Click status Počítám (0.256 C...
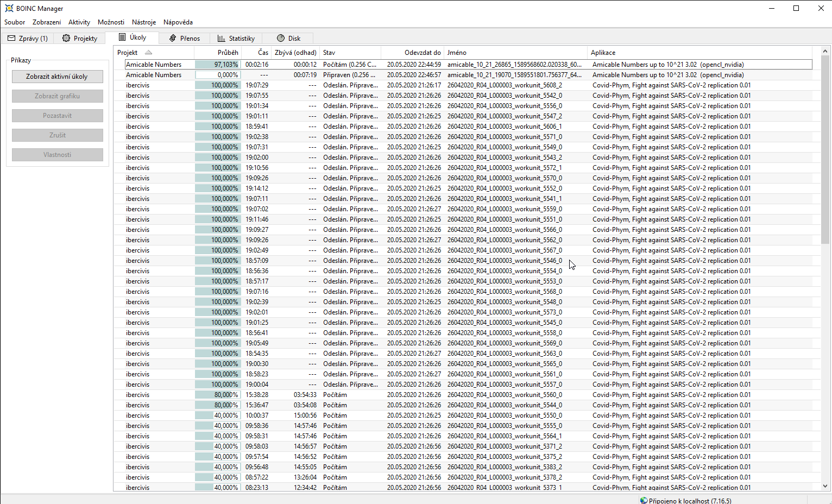 [350, 65]
